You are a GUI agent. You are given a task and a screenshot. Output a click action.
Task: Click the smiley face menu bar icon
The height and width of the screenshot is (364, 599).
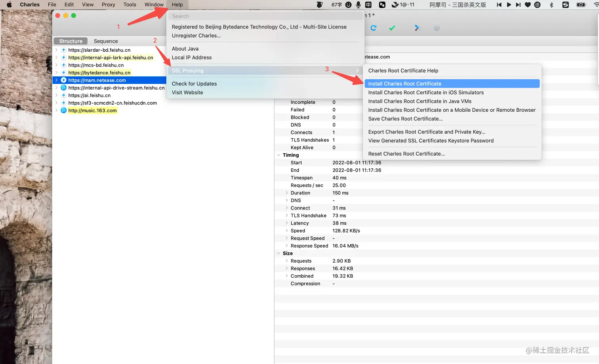click(x=348, y=5)
